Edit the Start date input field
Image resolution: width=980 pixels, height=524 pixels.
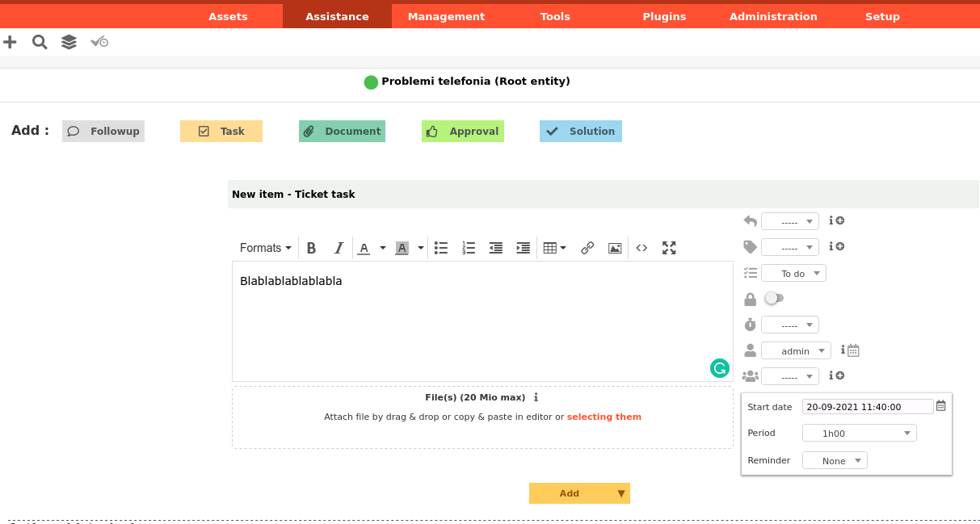click(868, 406)
